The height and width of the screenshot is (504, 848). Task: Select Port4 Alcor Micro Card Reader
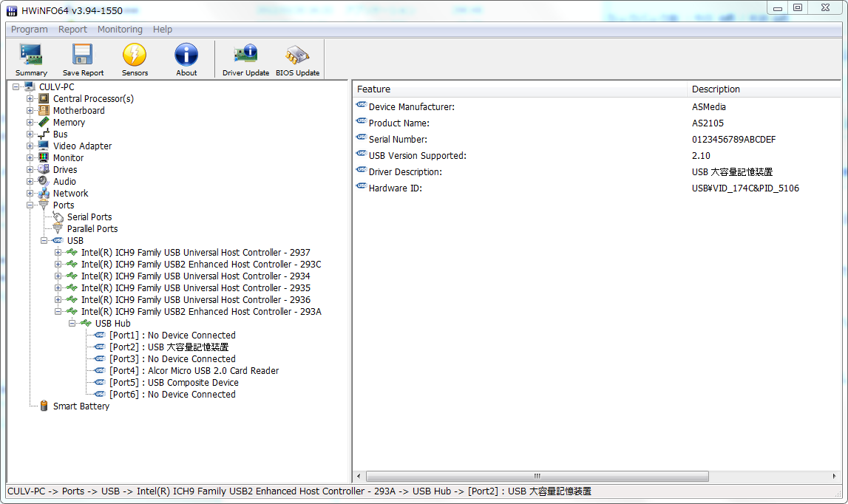click(x=194, y=370)
